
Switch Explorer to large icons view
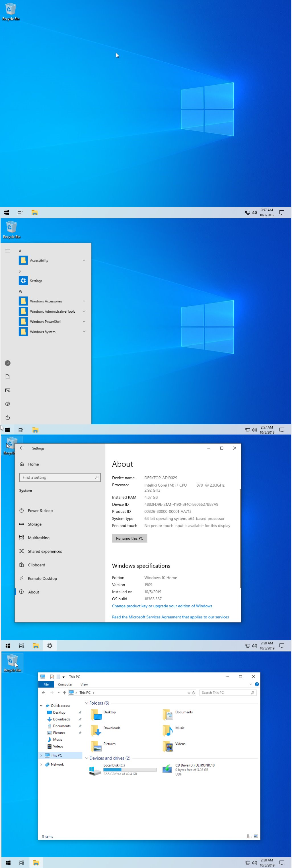tap(256, 836)
